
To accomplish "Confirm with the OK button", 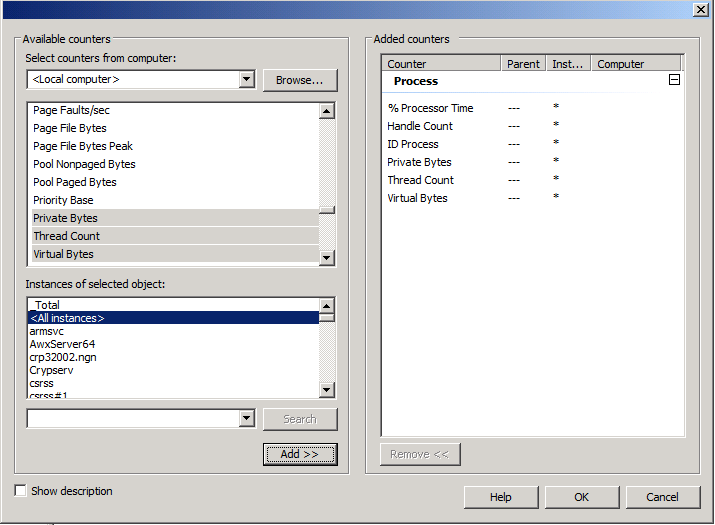I will (x=581, y=497).
